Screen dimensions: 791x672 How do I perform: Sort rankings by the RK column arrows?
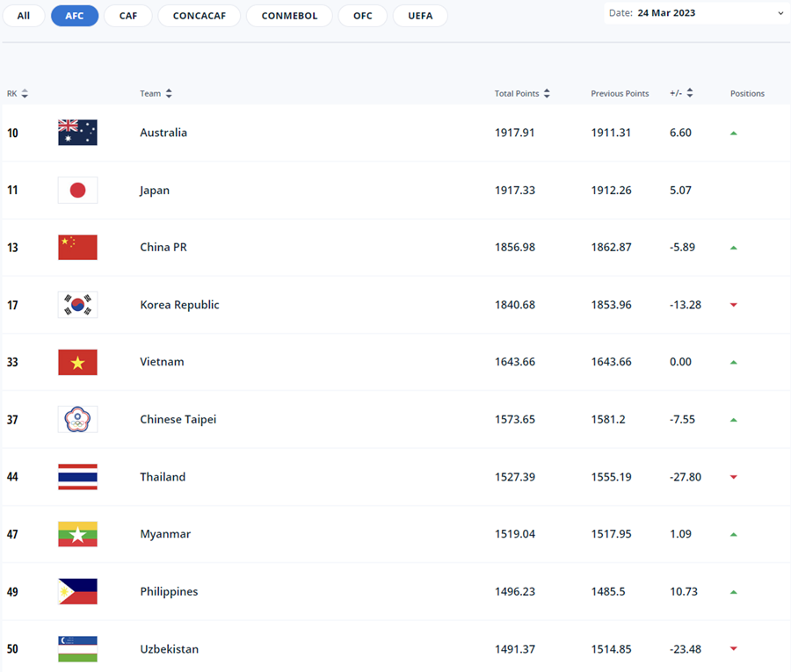pyautogui.click(x=25, y=93)
